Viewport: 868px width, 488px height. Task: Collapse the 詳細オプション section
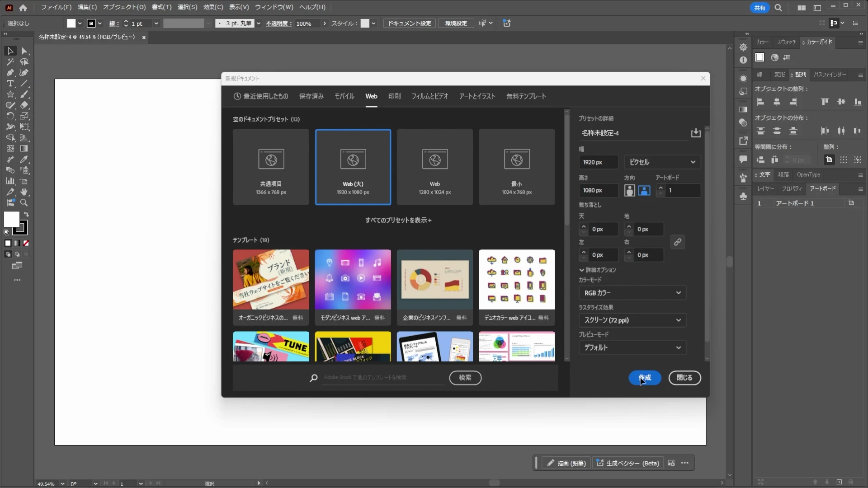[598, 270]
